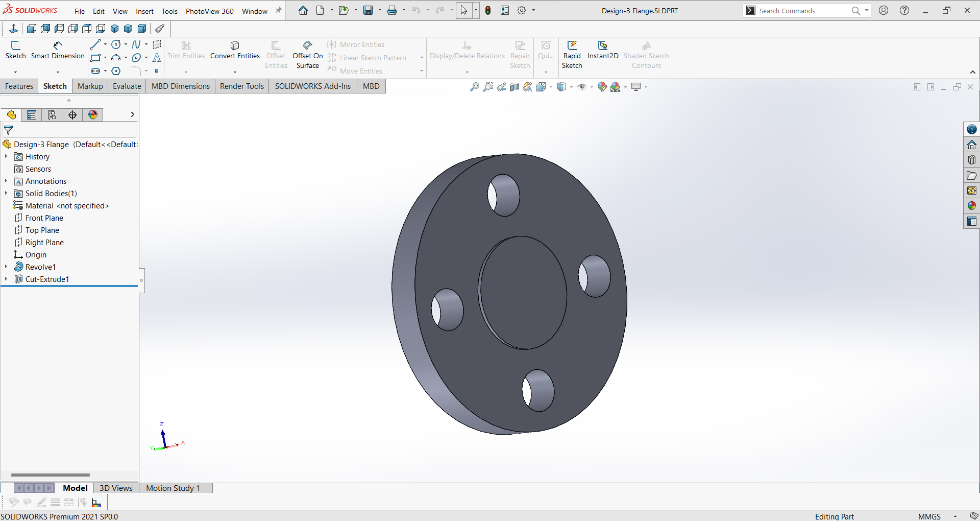Select the Ellipse sketch tool
The width and height of the screenshot is (980, 521).
pos(136,58)
